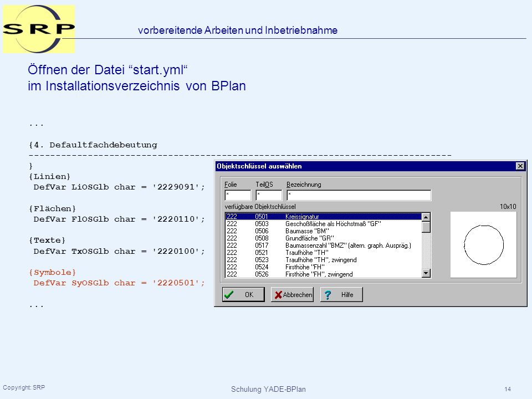Click the Folie filter input field
Viewport: 532px width, 399px height.
[238, 195]
